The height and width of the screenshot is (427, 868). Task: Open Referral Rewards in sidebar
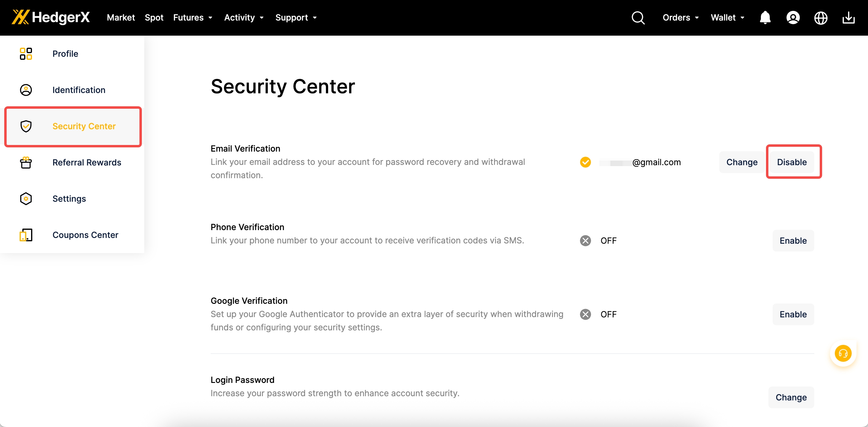click(x=87, y=162)
